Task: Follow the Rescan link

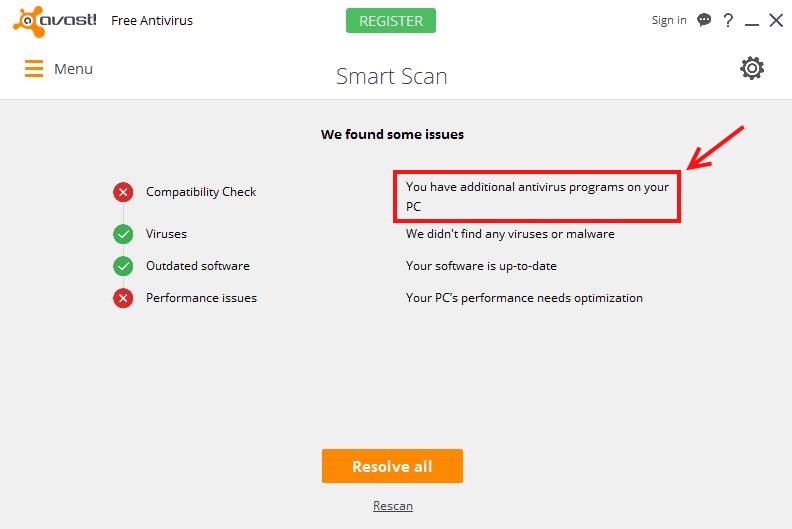Action: 392,506
